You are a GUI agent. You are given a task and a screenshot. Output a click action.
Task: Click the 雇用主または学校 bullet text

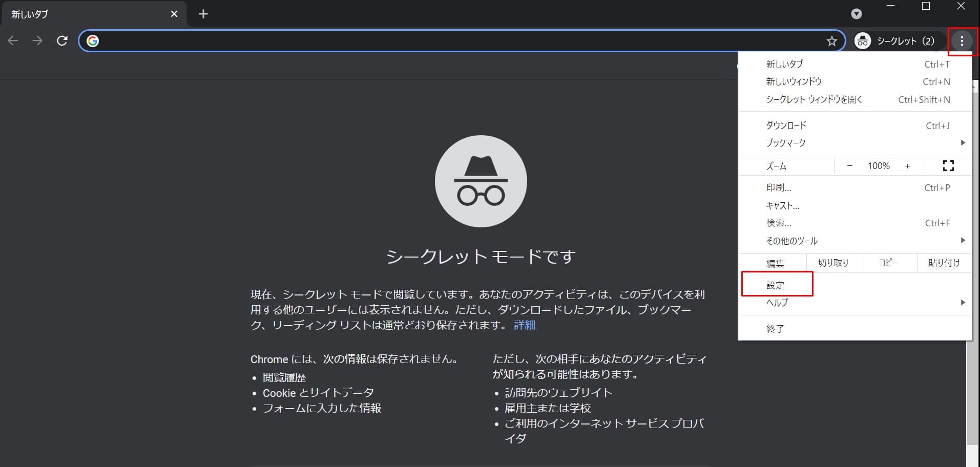tap(548, 408)
